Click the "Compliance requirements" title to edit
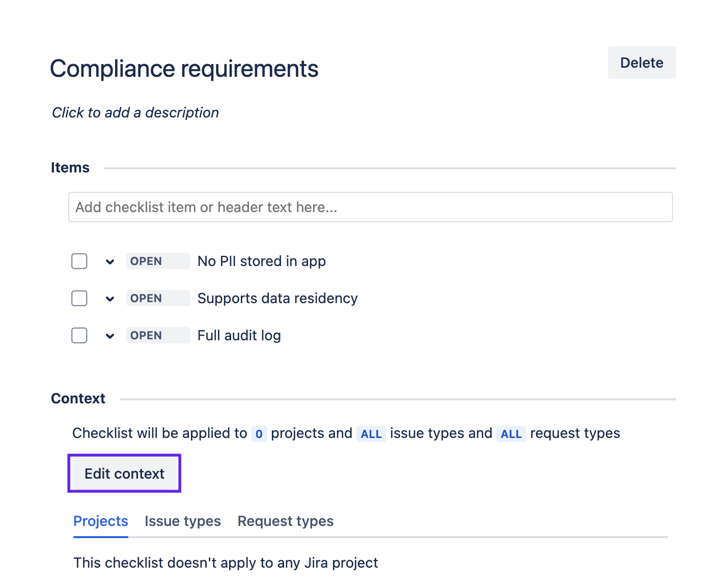Image resolution: width=728 pixels, height=587 pixels. [184, 69]
